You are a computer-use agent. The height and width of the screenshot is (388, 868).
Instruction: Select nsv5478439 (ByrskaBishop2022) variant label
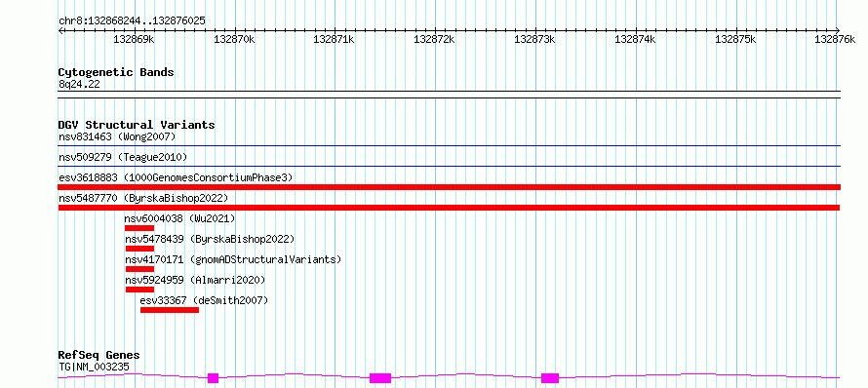point(210,239)
